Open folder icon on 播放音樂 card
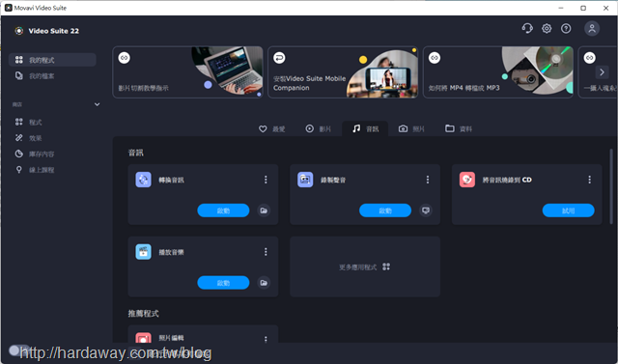This screenshot has height=364, width=618. click(264, 283)
